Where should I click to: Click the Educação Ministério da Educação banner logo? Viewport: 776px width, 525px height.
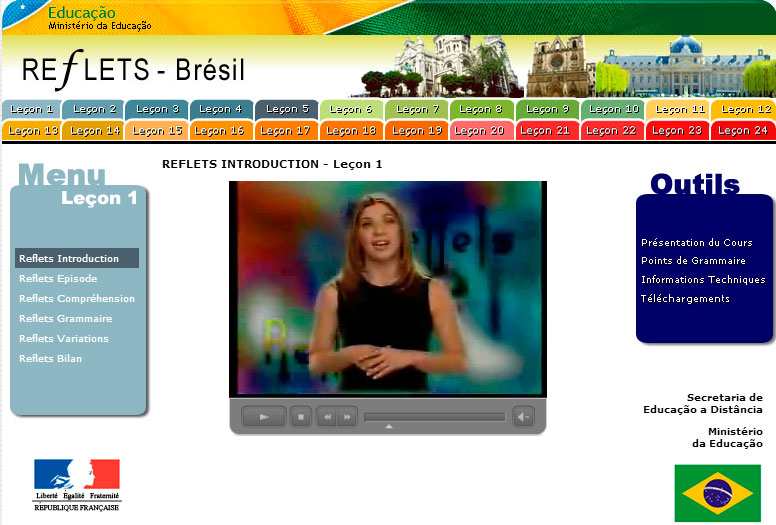click(x=99, y=18)
